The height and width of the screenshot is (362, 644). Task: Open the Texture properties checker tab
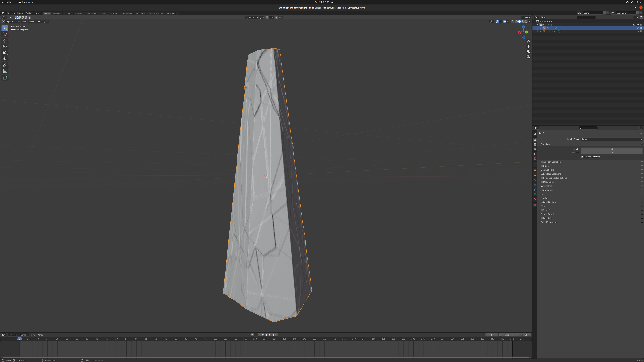coord(535,205)
